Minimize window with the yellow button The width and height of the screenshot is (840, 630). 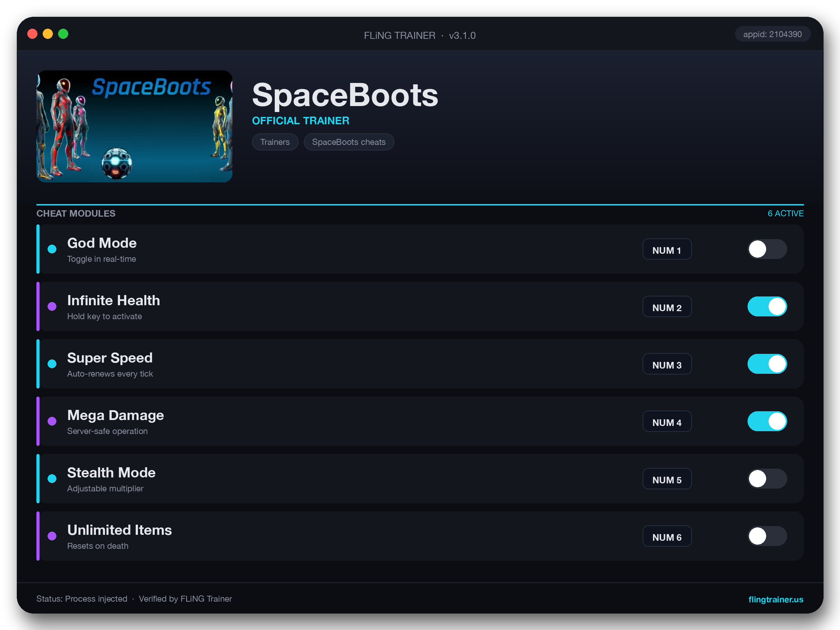(x=48, y=34)
